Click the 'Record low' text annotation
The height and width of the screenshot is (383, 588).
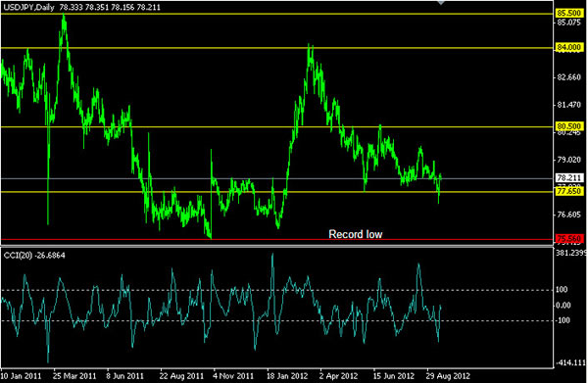tap(356, 234)
